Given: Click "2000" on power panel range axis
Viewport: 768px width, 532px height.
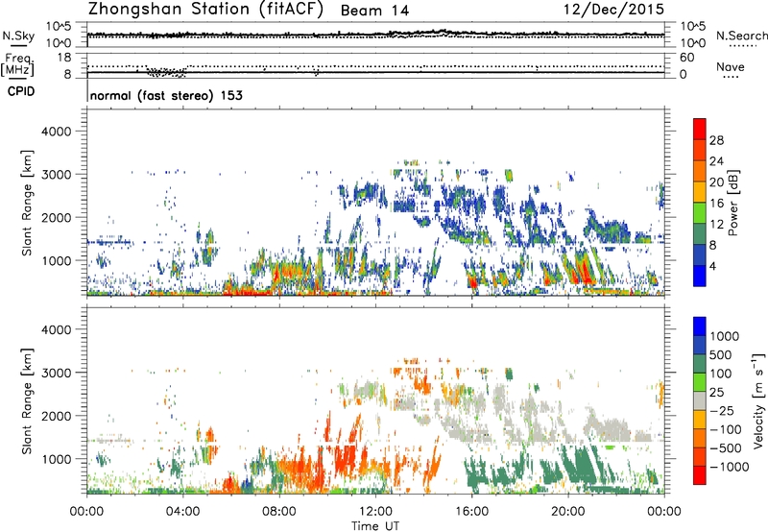Looking at the screenshot, I should 56,217.
